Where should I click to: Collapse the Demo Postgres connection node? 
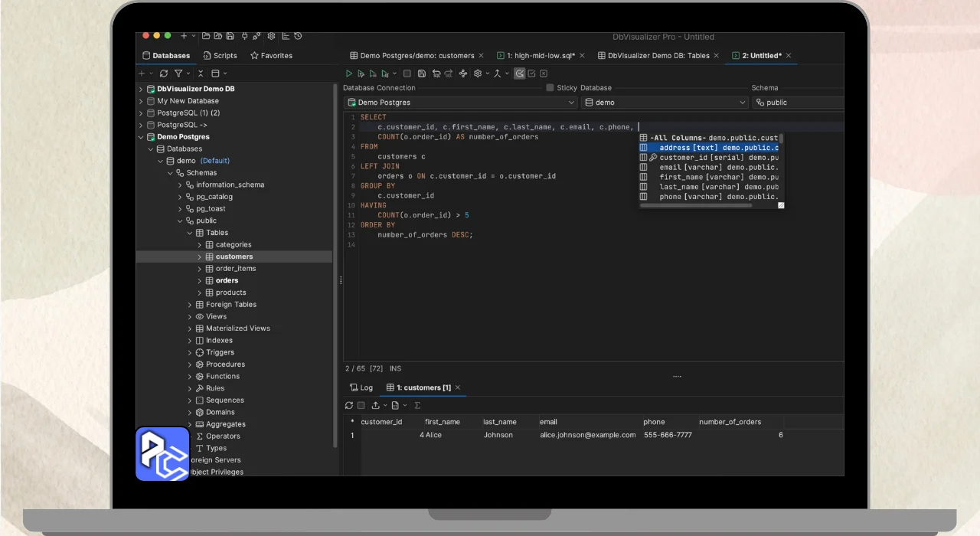[x=141, y=137]
